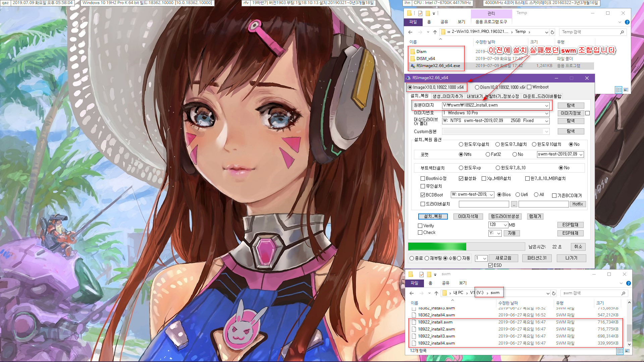The width and height of the screenshot is (644, 362).
Task: Open the image number Windows 10 Pro dropdown
Action: 546,113
